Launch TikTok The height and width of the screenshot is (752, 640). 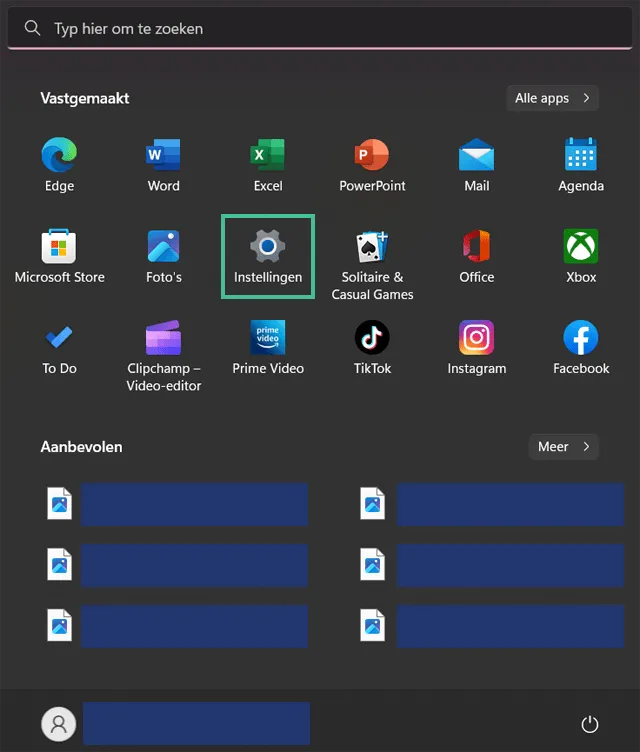click(x=372, y=347)
